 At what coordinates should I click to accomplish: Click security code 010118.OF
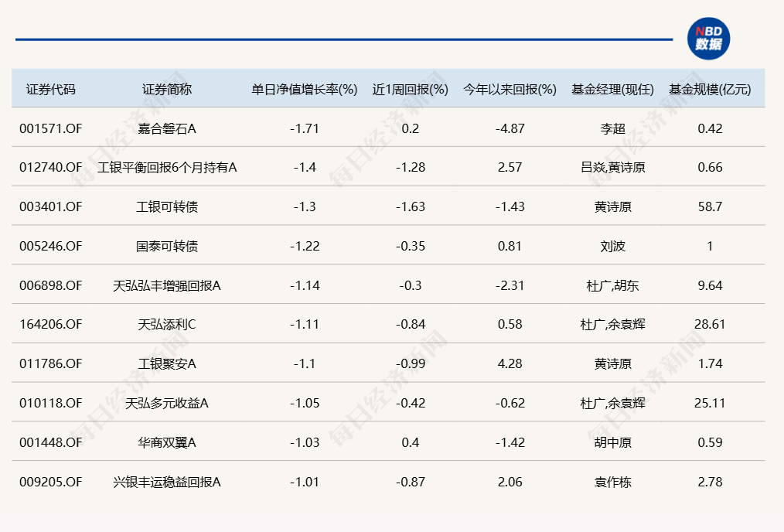tap(50, 403)
